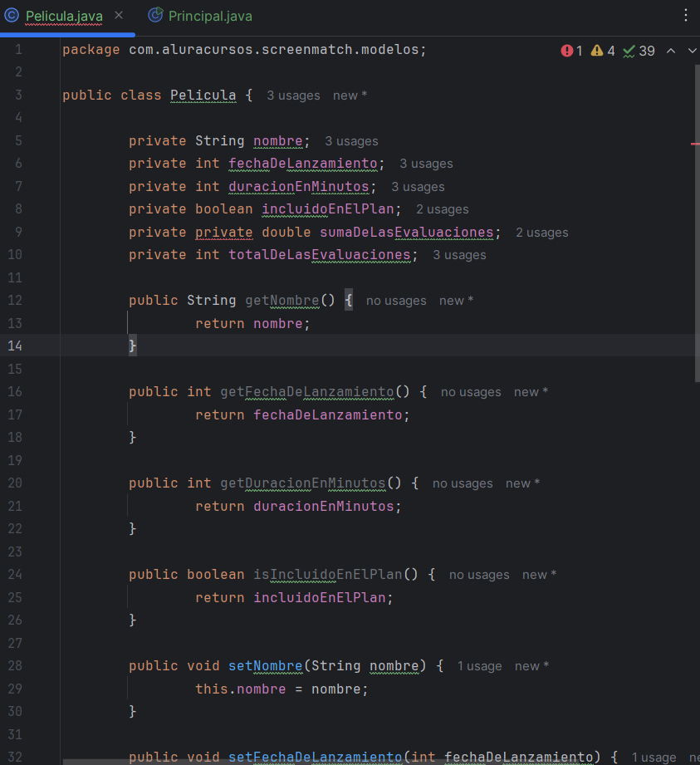Viewport: 700px width, 765px height.
Task: Open '3 usages' hint for nombre field
Action: click(x=351, y=141)
